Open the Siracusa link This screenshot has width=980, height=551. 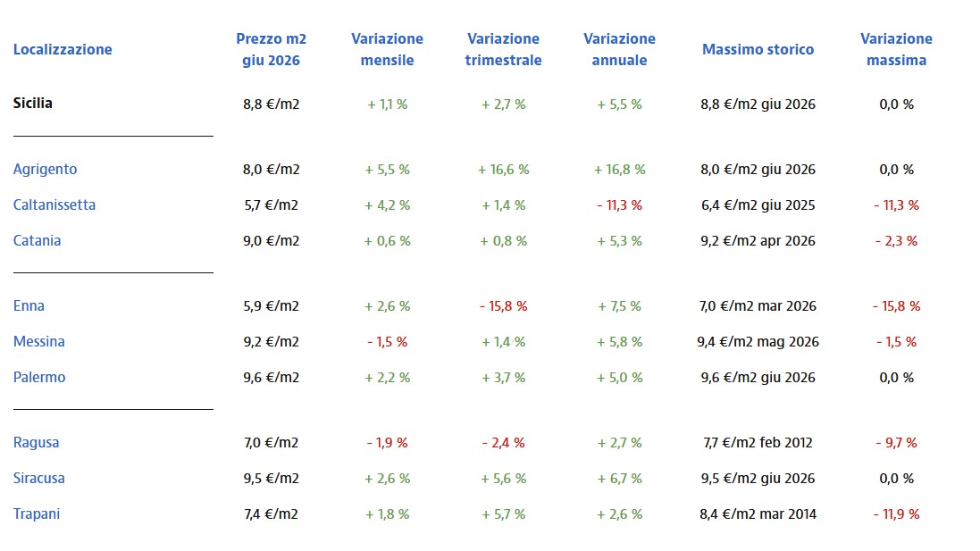click(x=38, y=479)
